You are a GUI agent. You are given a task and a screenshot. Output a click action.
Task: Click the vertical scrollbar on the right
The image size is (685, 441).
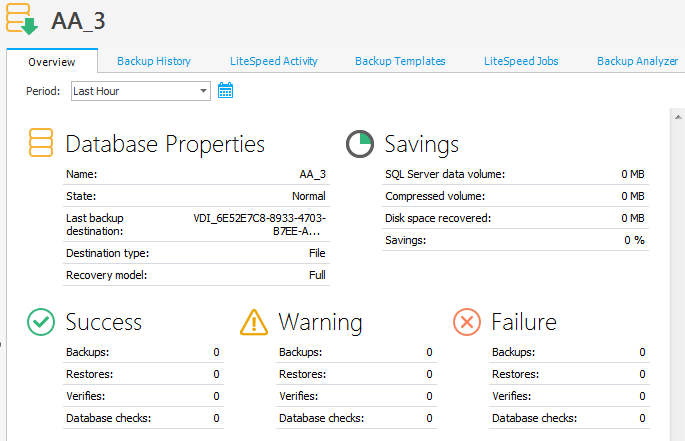pyautogui.click(x=676, y=270)
